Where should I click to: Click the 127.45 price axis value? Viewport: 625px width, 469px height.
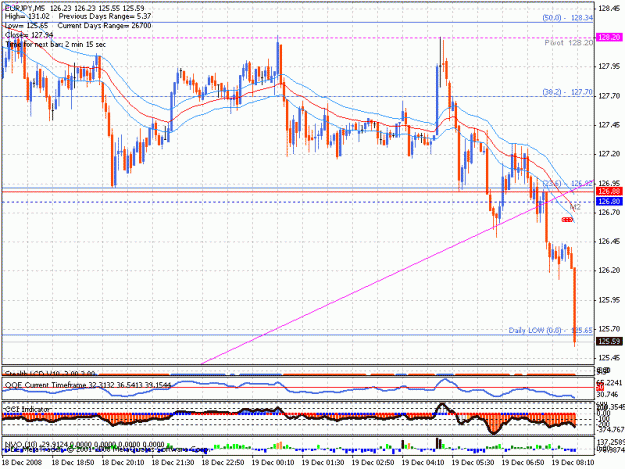click(609, 125)
